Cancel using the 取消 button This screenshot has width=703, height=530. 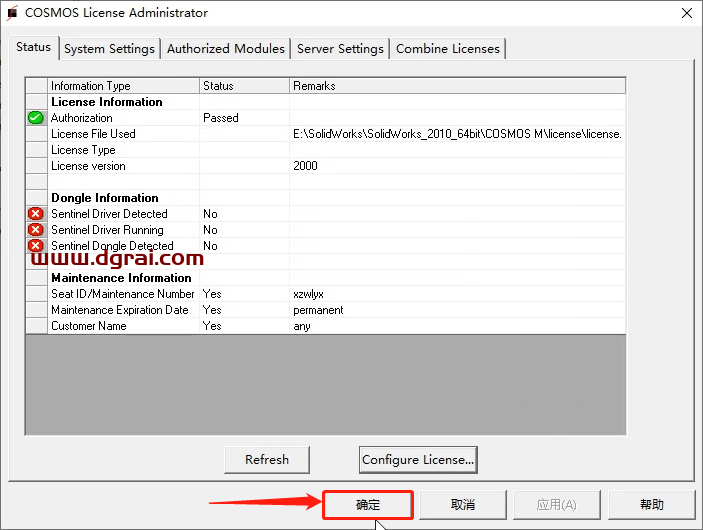[462, 505]
